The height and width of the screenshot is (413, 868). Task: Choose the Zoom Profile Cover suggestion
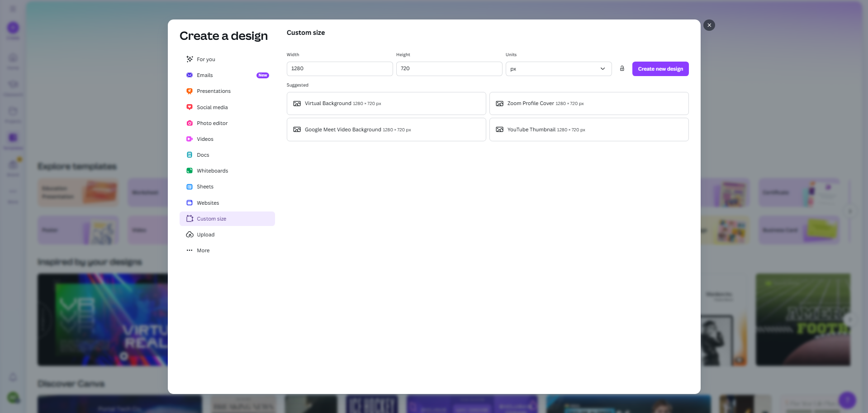point(589,104)
